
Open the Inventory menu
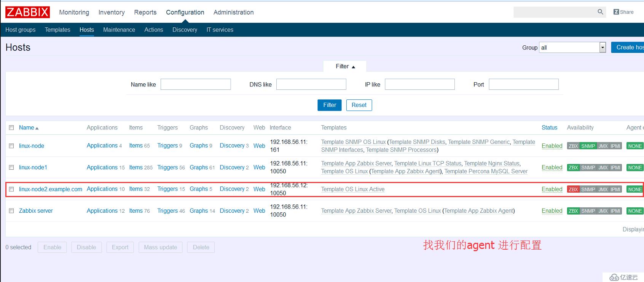pyautogui.click(x=112, y=12)
